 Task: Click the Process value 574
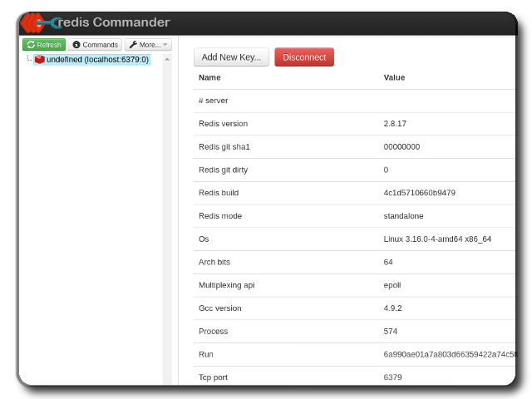[390, 332]
